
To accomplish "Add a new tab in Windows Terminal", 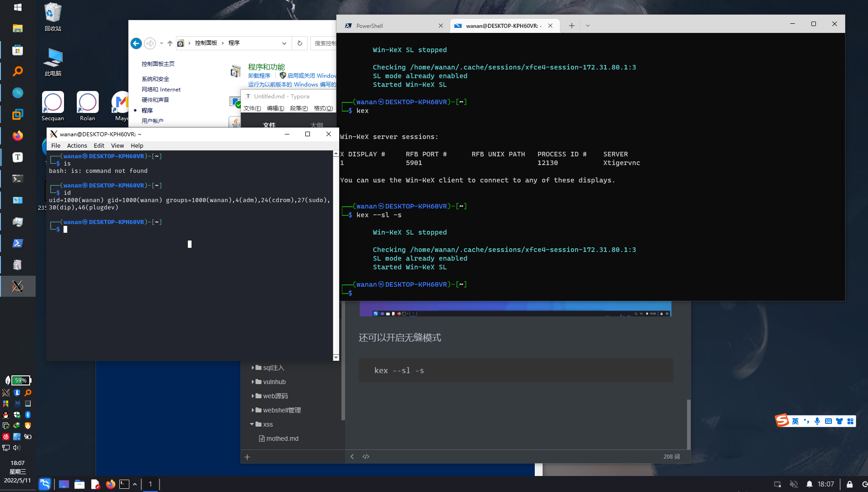I will (x=572, y=26).
